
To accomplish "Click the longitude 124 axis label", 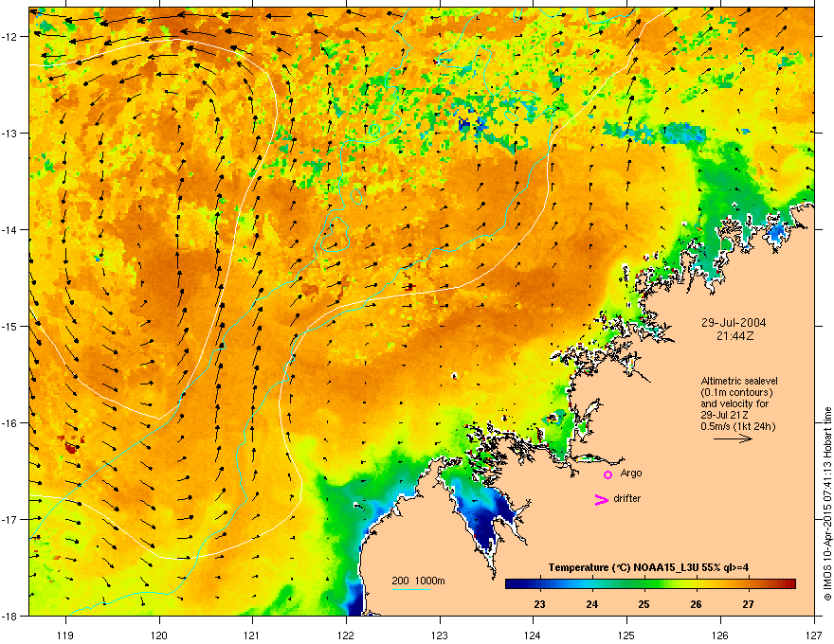I will [533, 635].
